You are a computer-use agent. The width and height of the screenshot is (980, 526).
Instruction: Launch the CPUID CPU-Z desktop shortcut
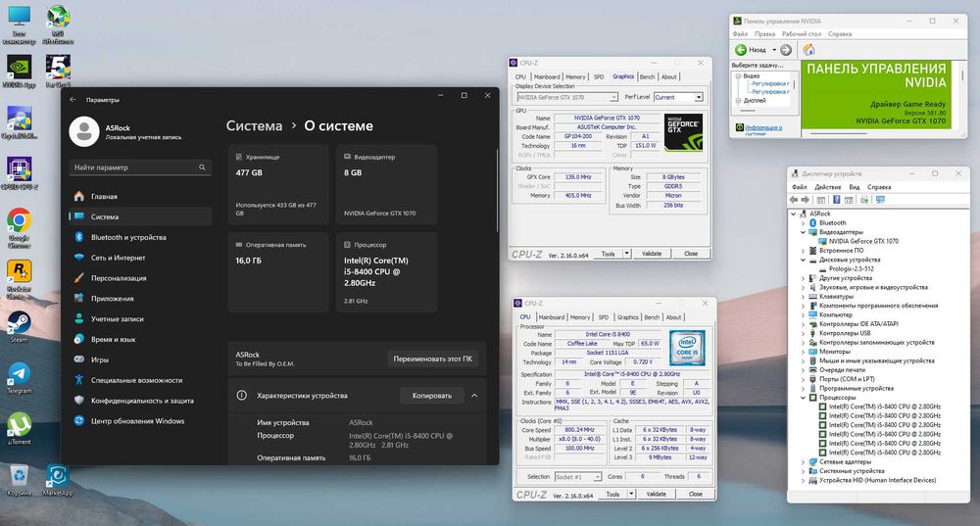(x=19, y=173)
